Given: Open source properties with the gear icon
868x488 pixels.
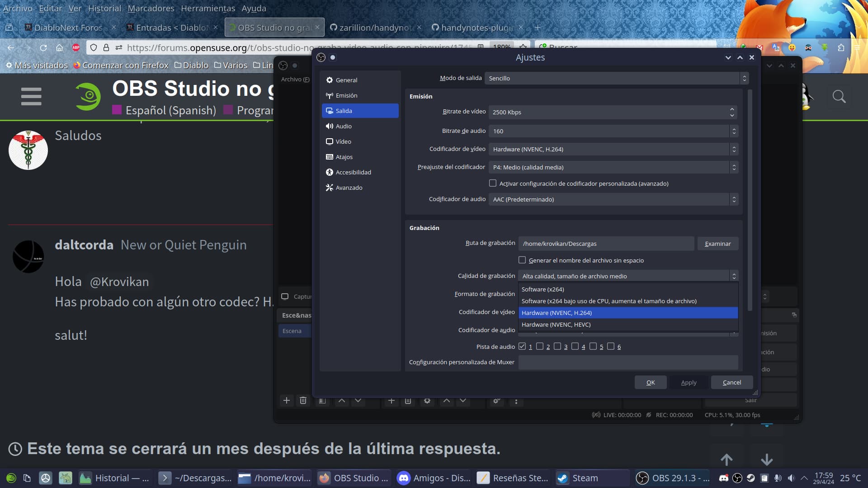Looking at the screenshot, I should pyautogui.click(x=427, y=401).
